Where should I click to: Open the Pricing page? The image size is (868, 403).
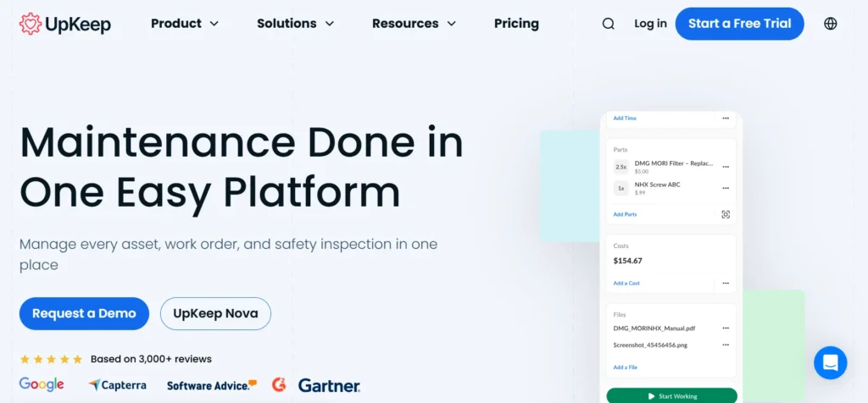[516, 24]
